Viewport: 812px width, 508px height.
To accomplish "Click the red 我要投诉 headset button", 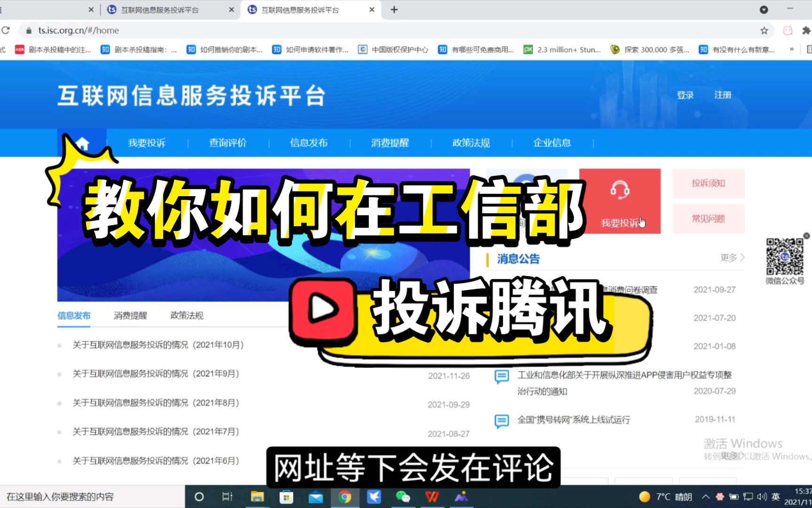I will 620,201.
